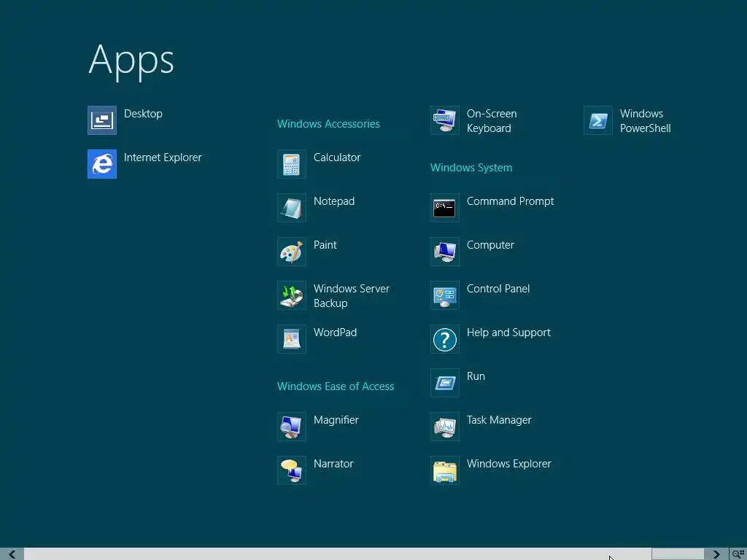Launch Internet Explorer icon
The height and width of the screenshot is (560, 747).
(102, 164)
